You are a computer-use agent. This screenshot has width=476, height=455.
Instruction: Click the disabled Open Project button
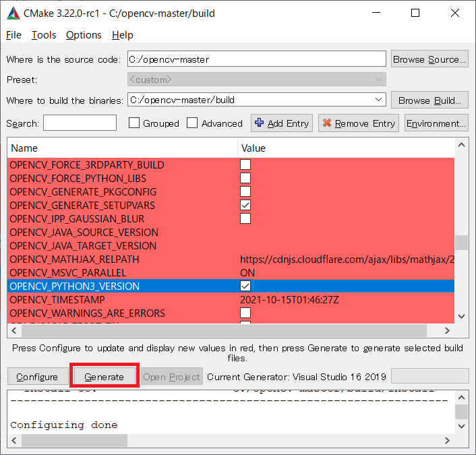[x=171, y=376]
